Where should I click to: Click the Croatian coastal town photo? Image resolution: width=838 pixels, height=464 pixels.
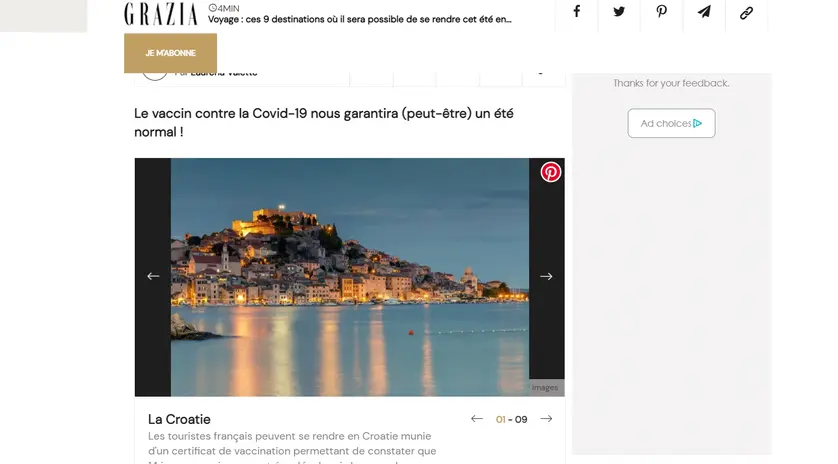[x=349, y=276]
